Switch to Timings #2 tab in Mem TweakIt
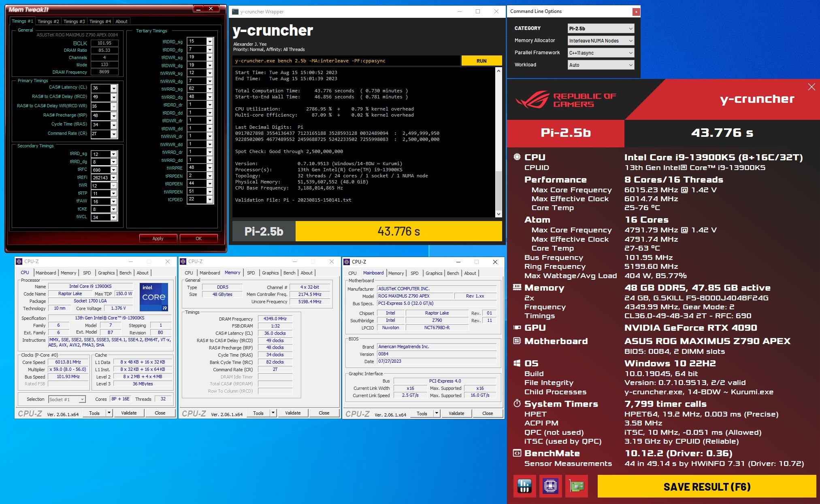820x504 pixels. tap(48, 21)
